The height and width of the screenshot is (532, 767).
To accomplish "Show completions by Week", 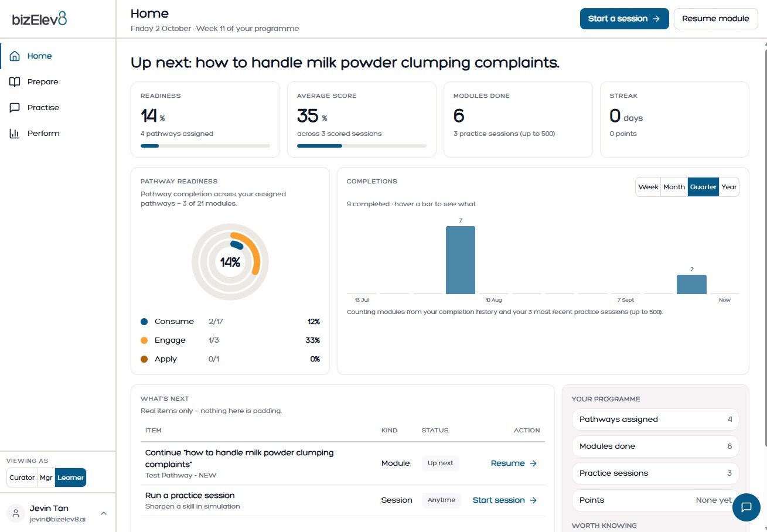I will tap(648, 187).
